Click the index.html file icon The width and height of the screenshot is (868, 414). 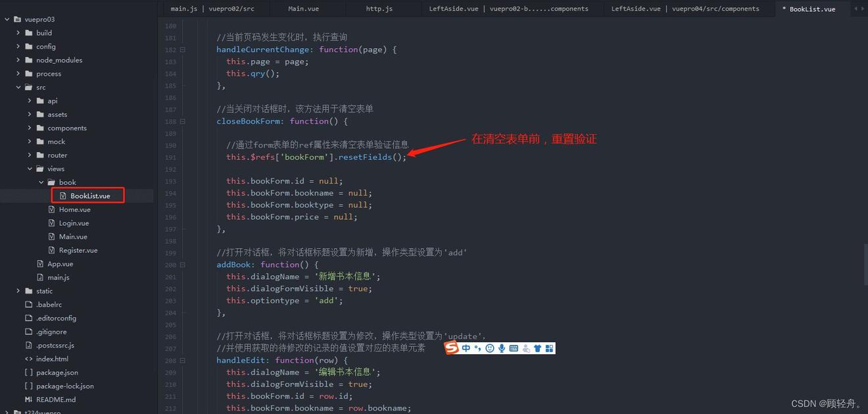click(28, 359)
